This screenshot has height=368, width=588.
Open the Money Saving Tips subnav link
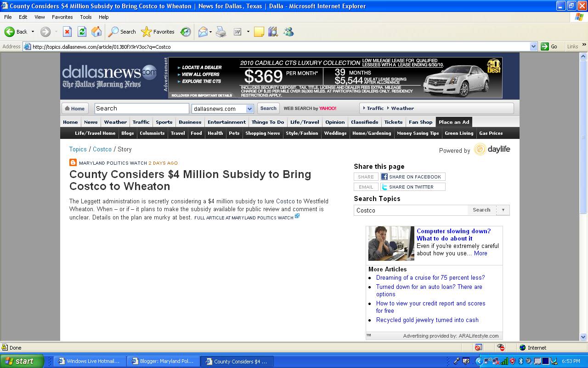(418, 133)
